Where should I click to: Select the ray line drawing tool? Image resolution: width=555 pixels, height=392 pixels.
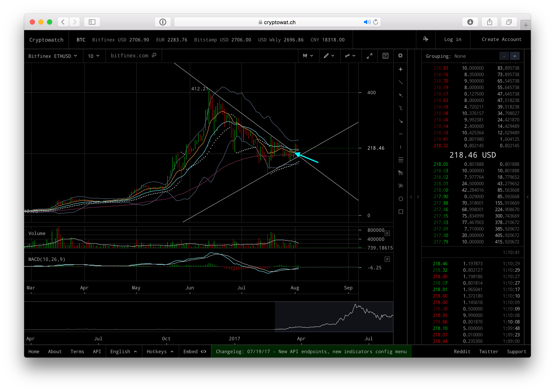(401, 95)
